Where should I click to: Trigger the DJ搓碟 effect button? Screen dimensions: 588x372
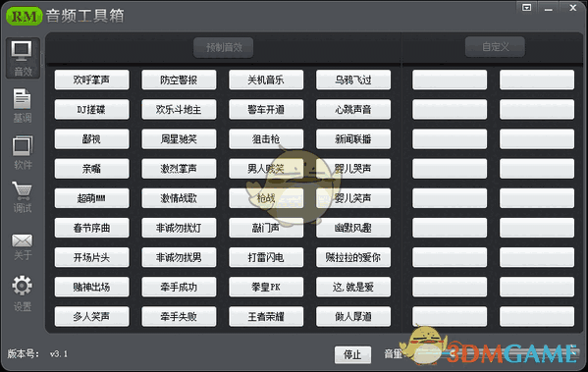[92, 110]
